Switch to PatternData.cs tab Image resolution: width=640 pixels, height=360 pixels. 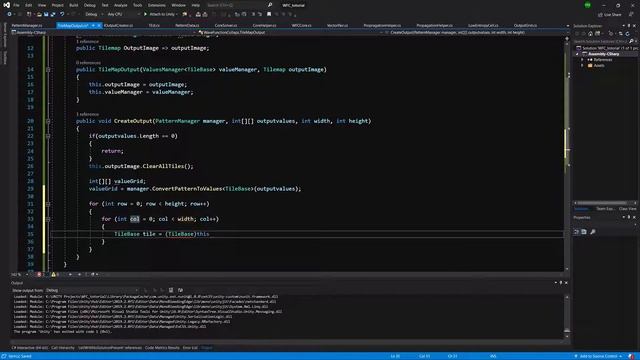click(187, 25)
